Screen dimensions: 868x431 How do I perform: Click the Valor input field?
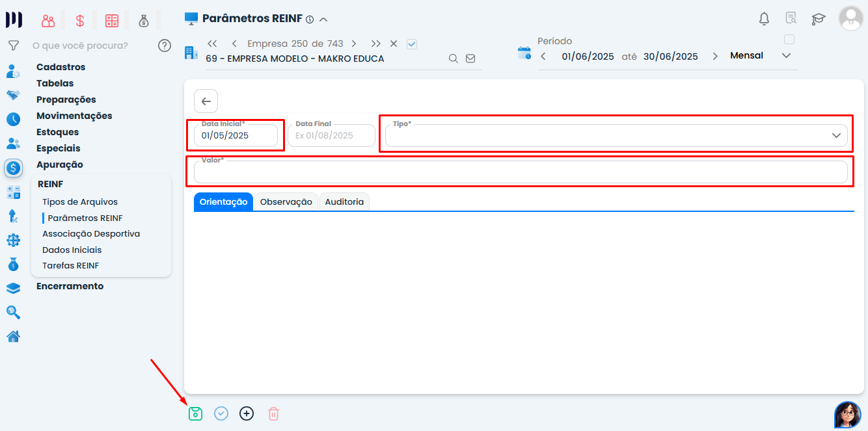point(521,172)
